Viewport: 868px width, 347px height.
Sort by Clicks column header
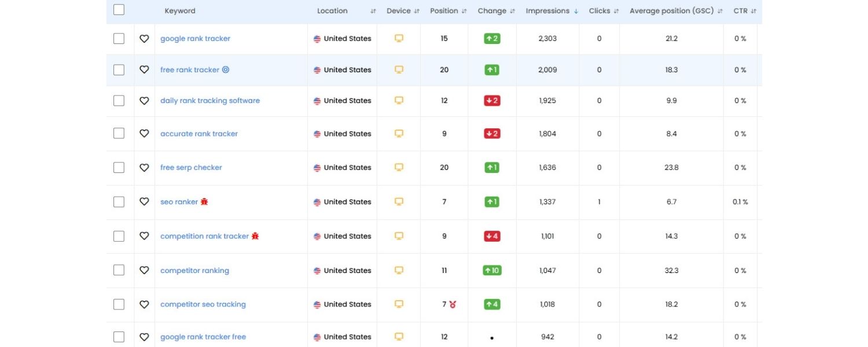604,11
